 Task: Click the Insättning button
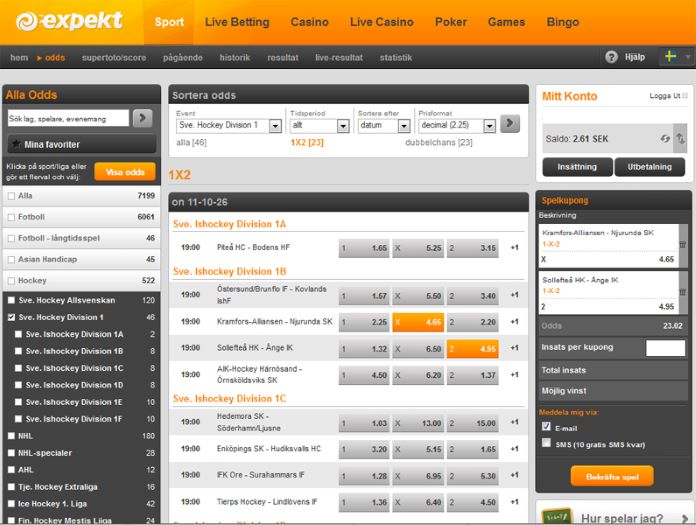[577, 167]
